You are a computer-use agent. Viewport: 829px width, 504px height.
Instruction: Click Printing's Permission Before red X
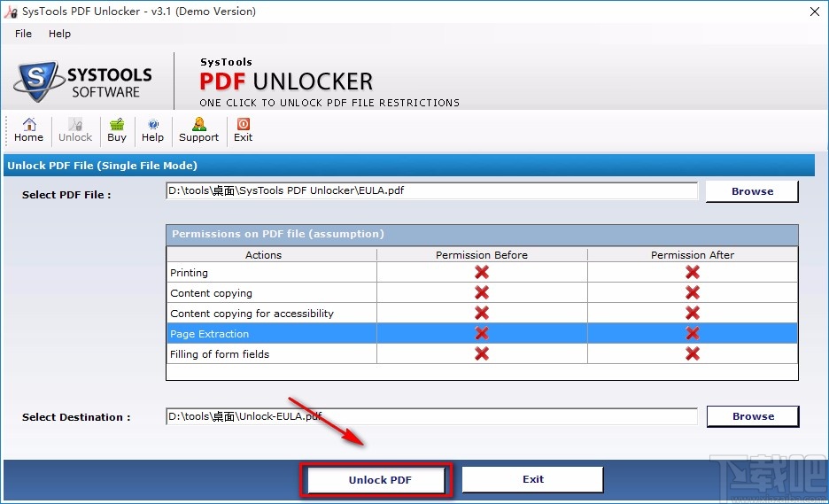[482, 272]
